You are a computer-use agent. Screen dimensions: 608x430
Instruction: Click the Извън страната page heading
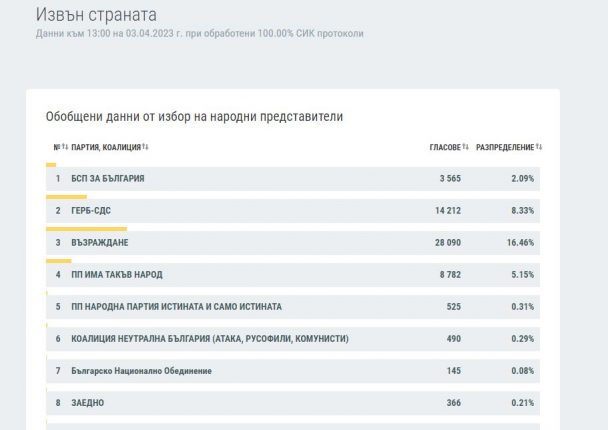pos(96,15)
